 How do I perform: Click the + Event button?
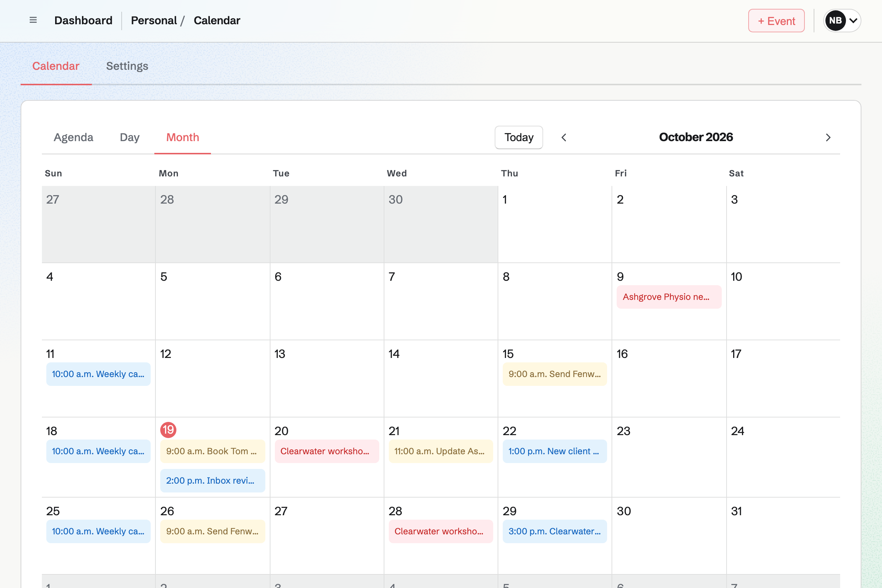[776, 21]
